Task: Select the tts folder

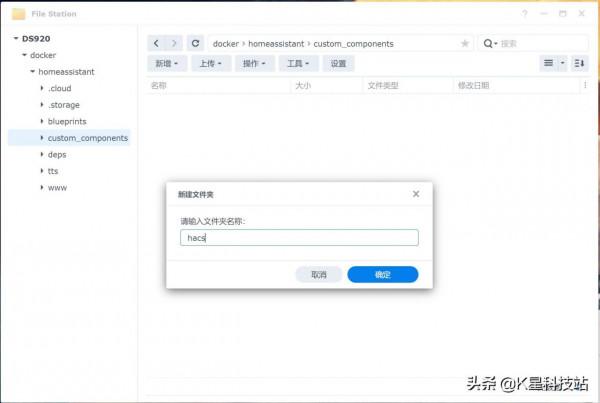Action: click(53, 171)
